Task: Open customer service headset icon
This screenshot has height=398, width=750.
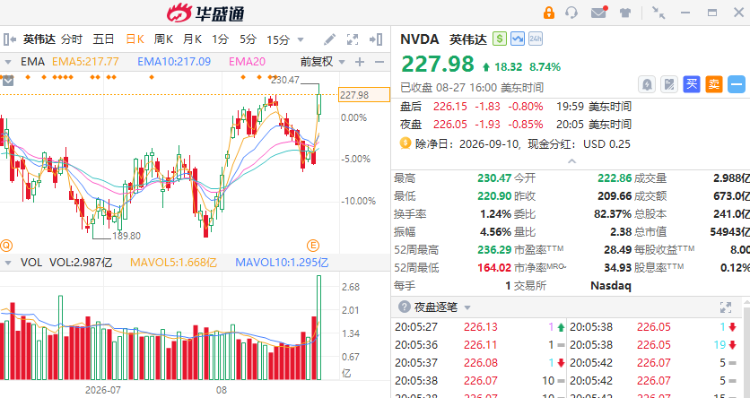Action: pyautogui.click(x=571, y=12)
